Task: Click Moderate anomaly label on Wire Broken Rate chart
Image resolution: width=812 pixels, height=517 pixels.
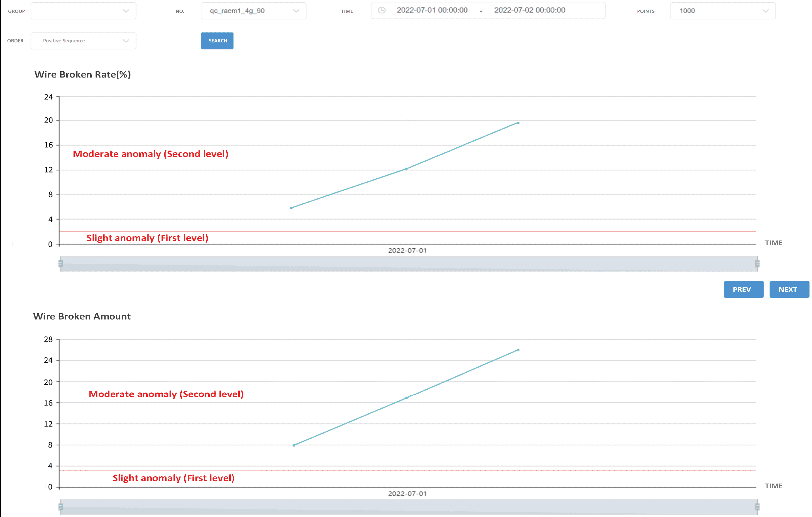Action: (151, 154)
